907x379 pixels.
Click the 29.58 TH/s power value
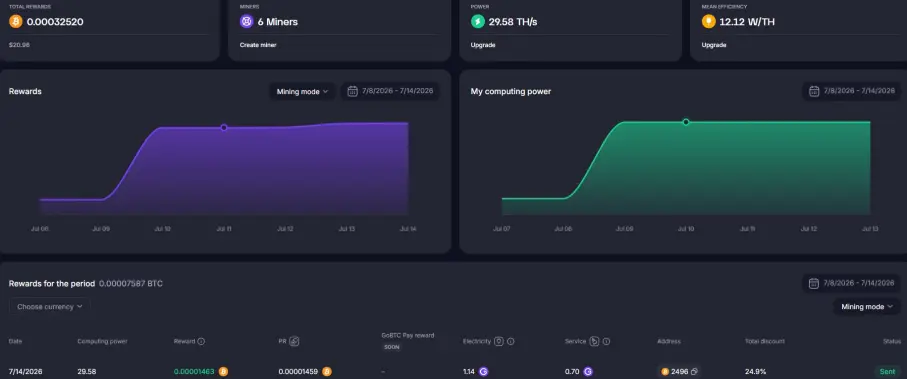click(x=513, y=22)
